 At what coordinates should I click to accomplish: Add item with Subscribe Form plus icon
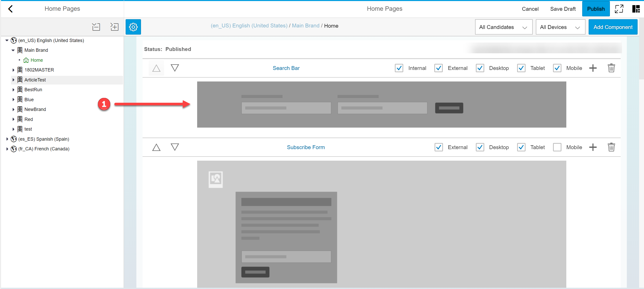[x=593, y=147]
